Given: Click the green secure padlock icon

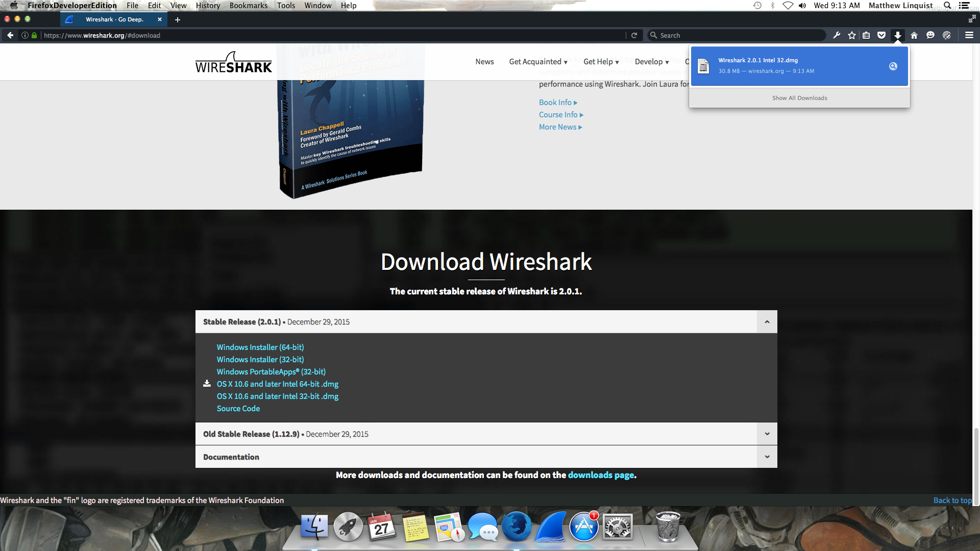Looking at the screenshot, I should click(34, 35).
